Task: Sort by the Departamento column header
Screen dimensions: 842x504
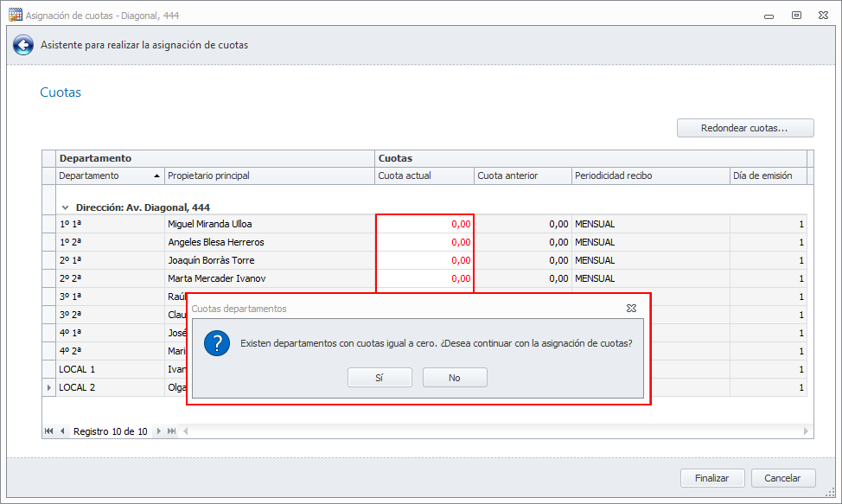Action: tap(110, 176)
